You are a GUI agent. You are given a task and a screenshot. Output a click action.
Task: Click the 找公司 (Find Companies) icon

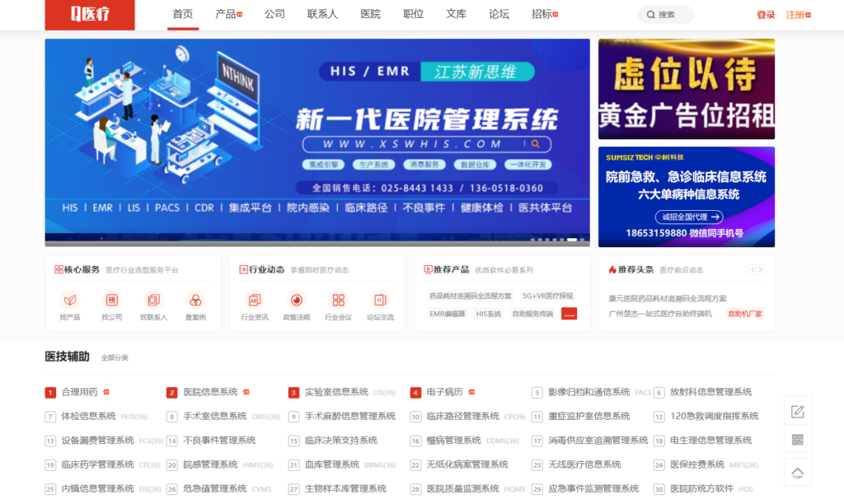click(113, 300)
